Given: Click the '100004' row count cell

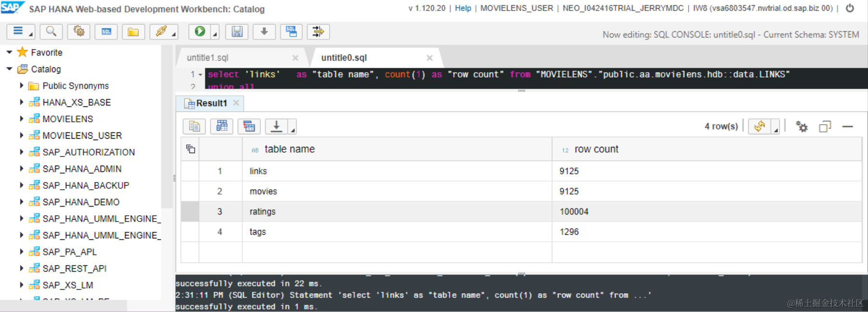Looking at the screenshot, I should click(x=707, y=211).
